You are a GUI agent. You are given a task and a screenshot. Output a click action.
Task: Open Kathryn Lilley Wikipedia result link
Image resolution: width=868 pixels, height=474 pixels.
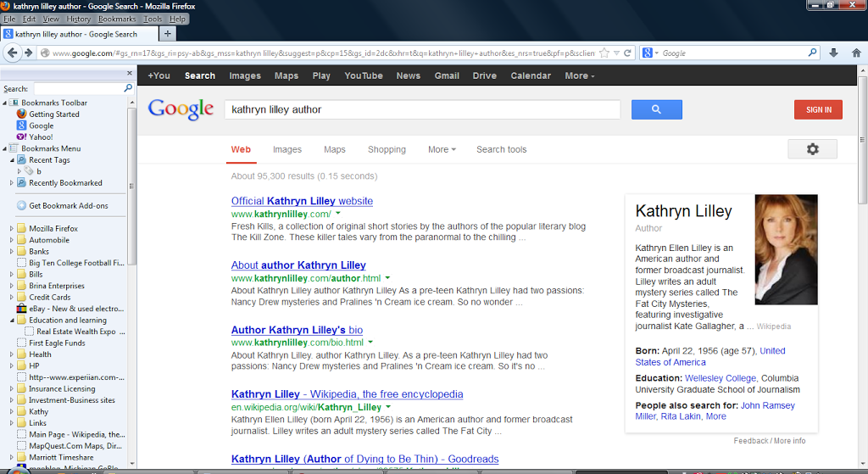pos(347,394)
